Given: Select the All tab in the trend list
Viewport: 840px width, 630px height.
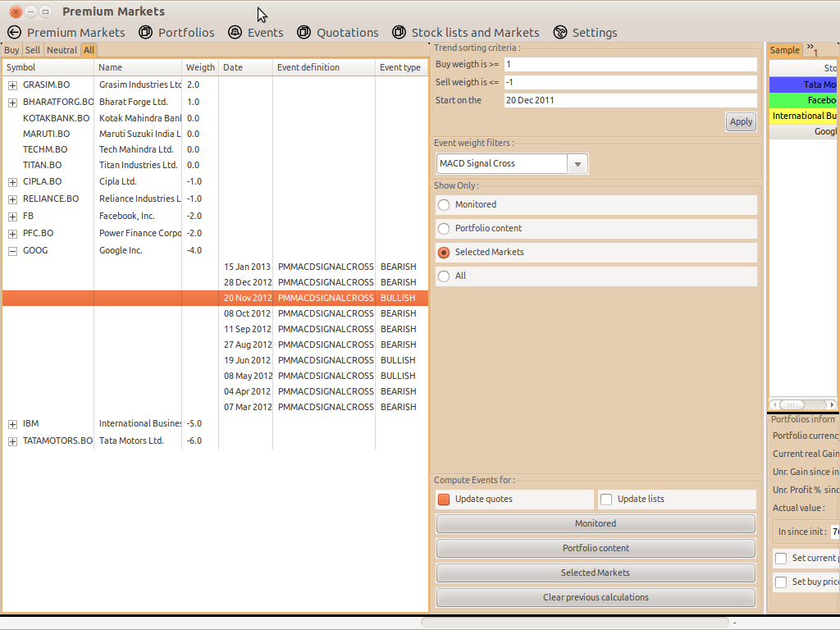Looking at the screenshot, I should pyautogui.click(x=89, y=50).
